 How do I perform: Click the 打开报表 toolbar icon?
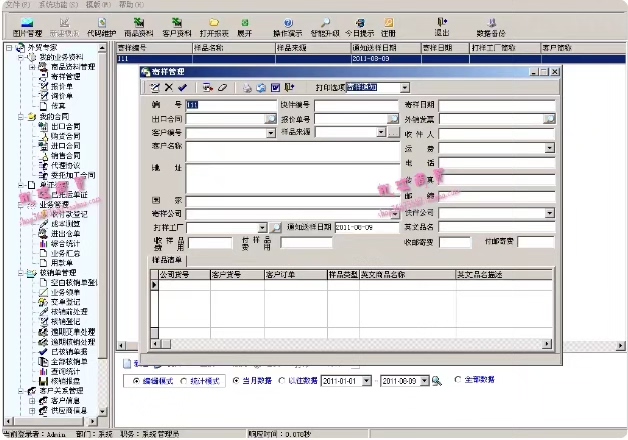tap(214, 25)
